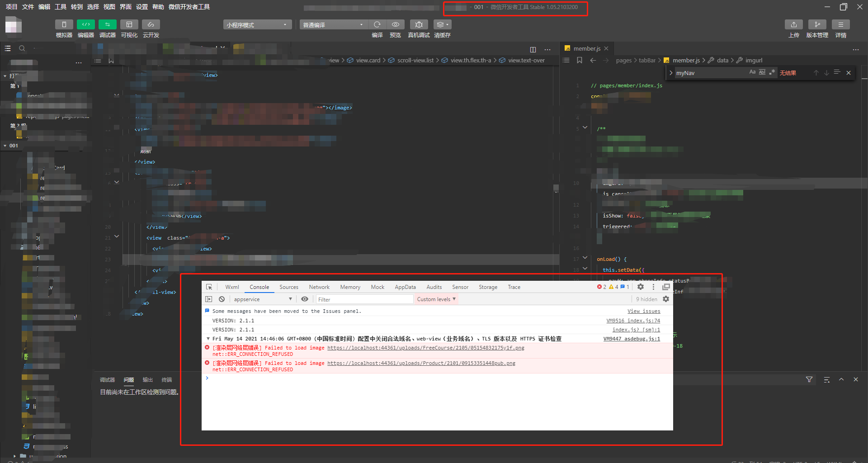This screenshot has height=463, width=868.
Task: Click the View issues link
Action: [644, 311]
